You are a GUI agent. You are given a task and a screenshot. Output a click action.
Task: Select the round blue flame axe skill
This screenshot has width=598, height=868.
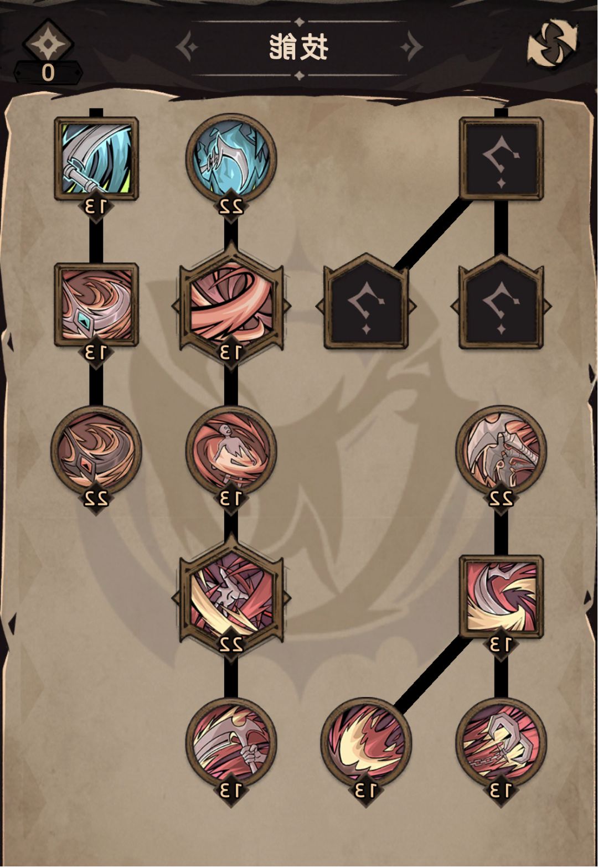(x=231, y=158)
